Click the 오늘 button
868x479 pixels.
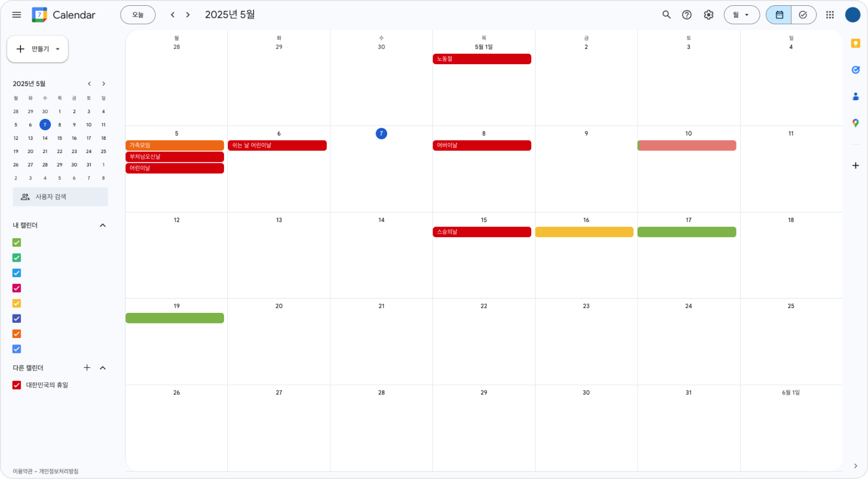(x=138, y=15)
